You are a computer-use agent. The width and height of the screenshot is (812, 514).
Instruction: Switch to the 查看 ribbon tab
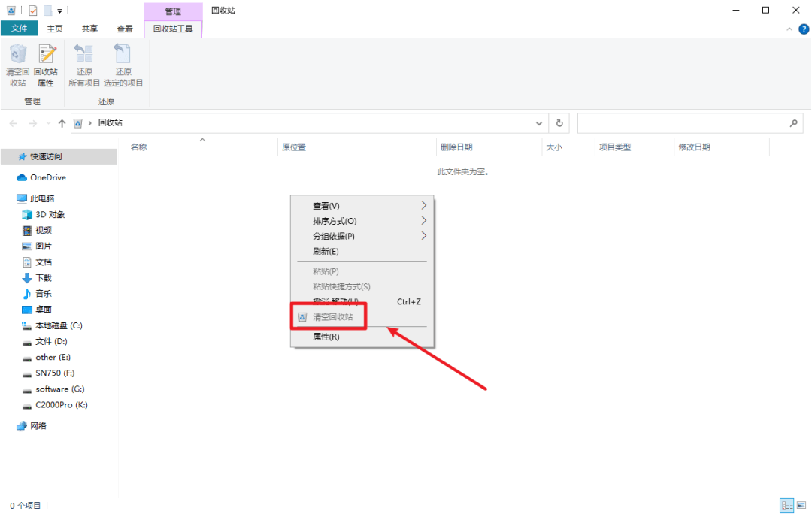pyautogui.click(x=124, y=28)
